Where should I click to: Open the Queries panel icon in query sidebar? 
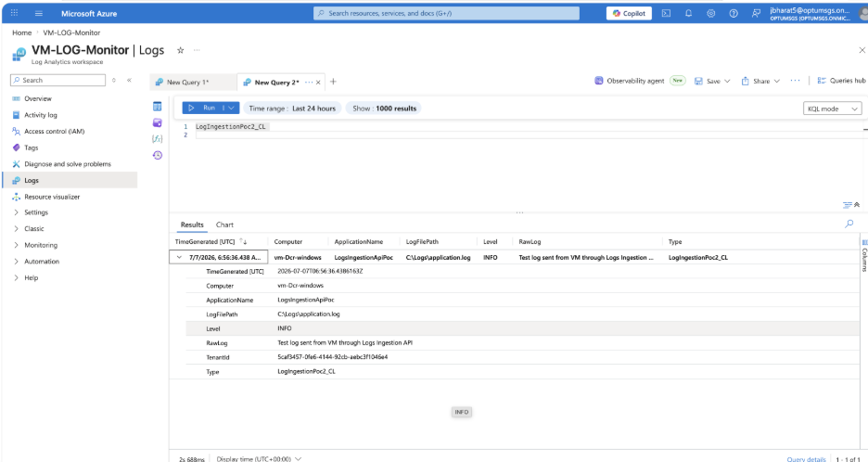158,123
